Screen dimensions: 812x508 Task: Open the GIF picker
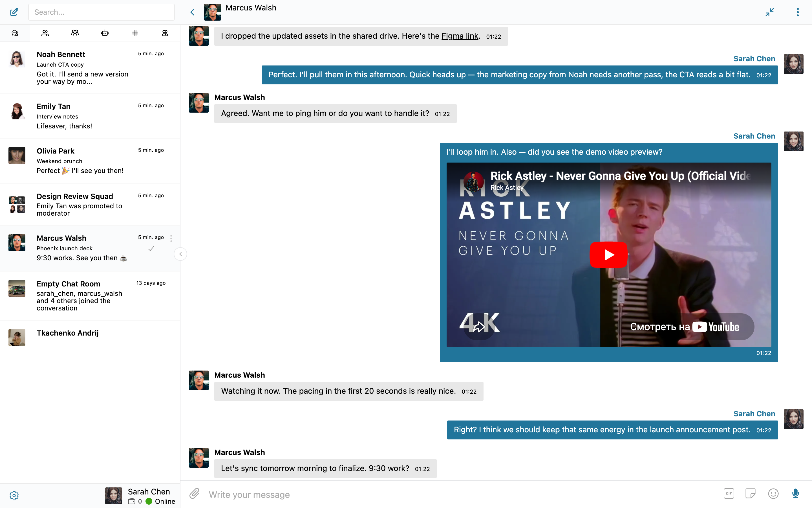coord(729,494)
